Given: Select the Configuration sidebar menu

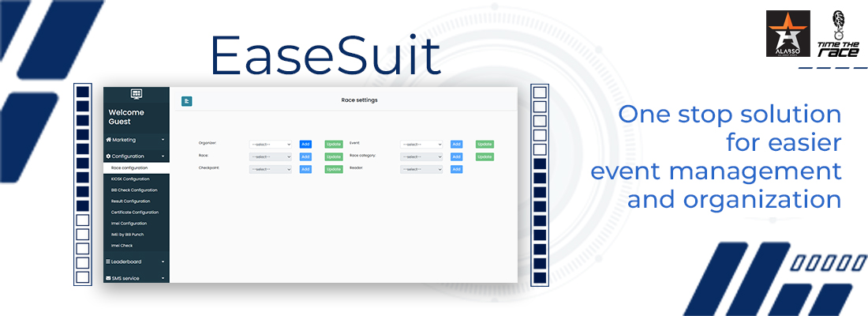Looking at the screenshot, I should (137, 156).
